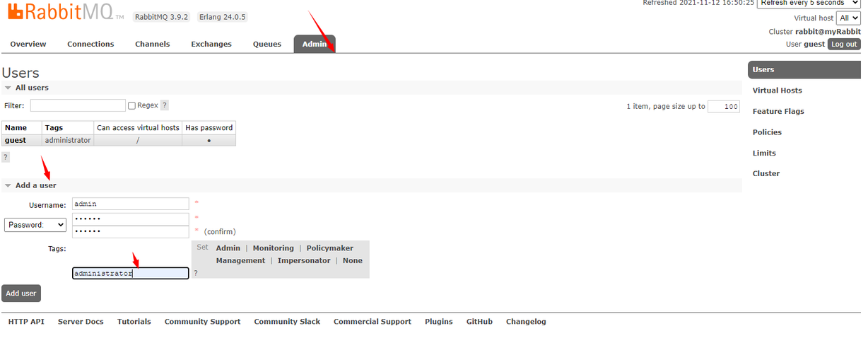
Task: Focus the Username field
Action: click(131, 204)
